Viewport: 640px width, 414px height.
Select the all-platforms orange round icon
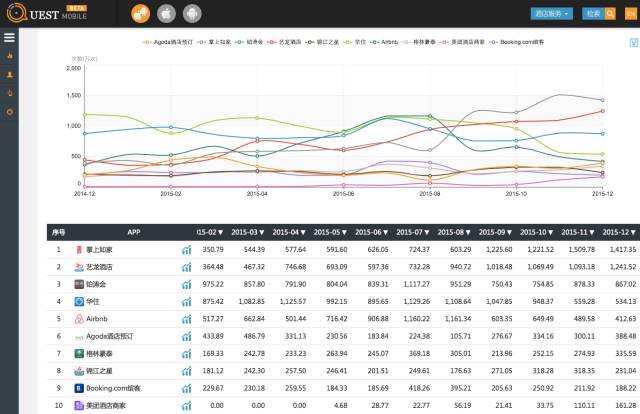pyautogui.click(x=140, y=13)
